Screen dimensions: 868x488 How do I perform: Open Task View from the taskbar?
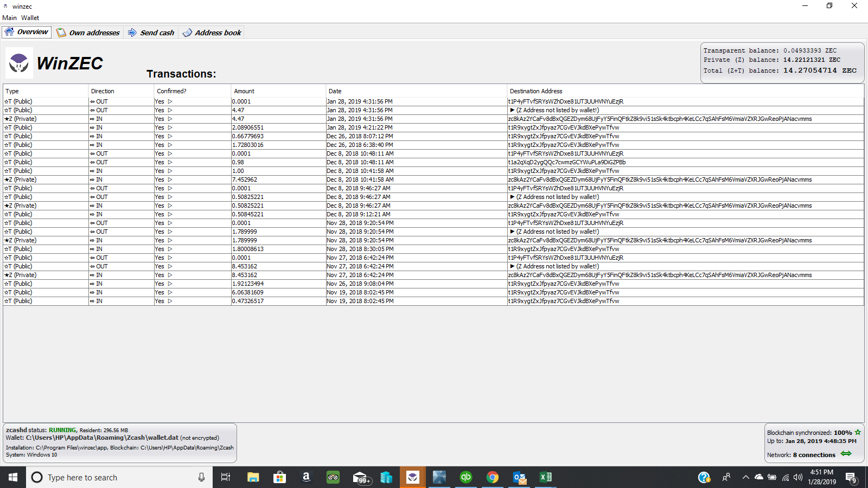(226, 477)
